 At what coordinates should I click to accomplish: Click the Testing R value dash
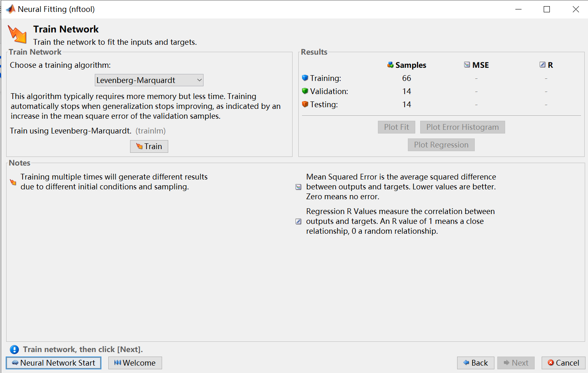tap(546, 105)
